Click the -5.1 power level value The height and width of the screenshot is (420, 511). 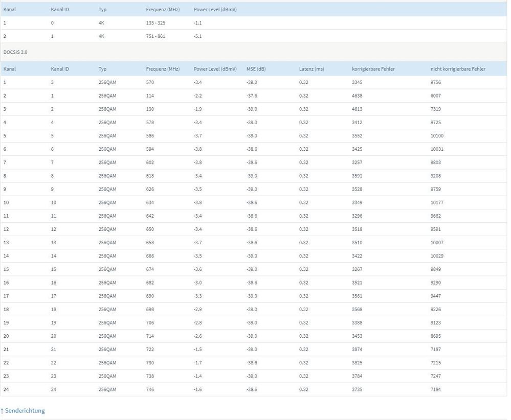click(198, 36)
